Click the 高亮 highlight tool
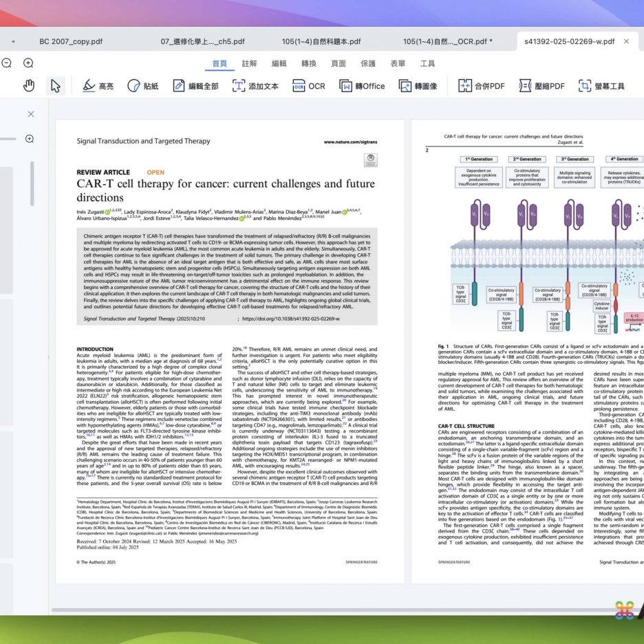 point(98,86)
